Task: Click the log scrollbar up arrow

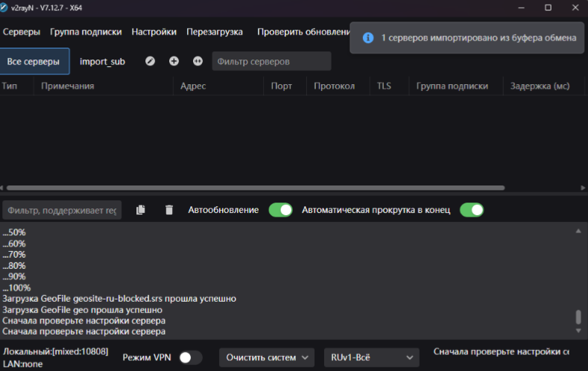Action: [578, 231]
